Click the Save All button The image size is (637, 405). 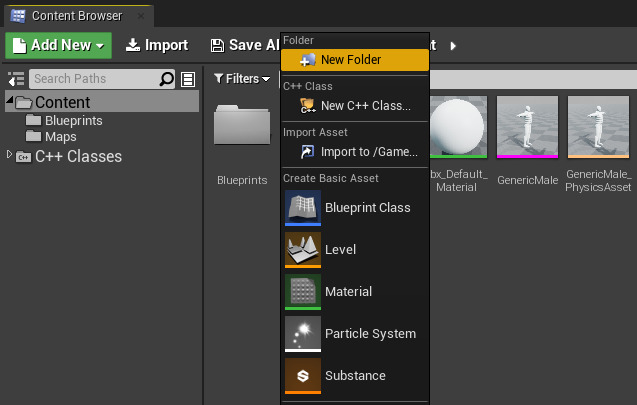click(x=245, y=45)
